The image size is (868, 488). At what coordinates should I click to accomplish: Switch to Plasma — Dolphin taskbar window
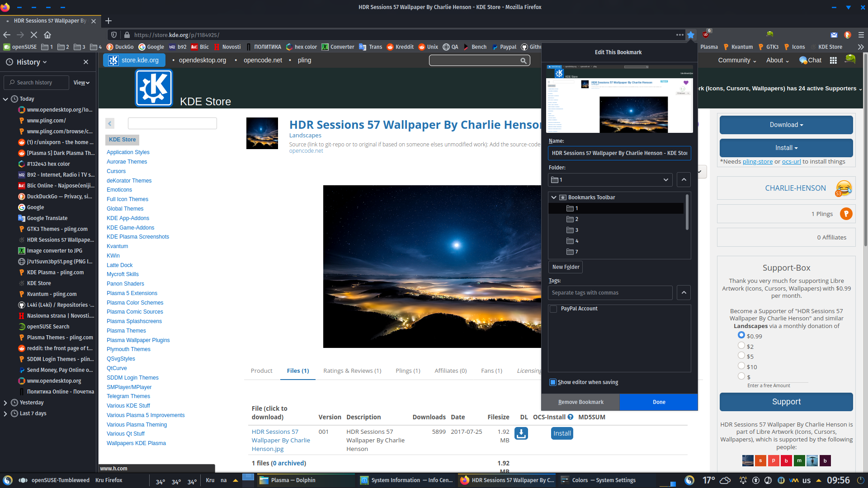click(x=305, y=480)
